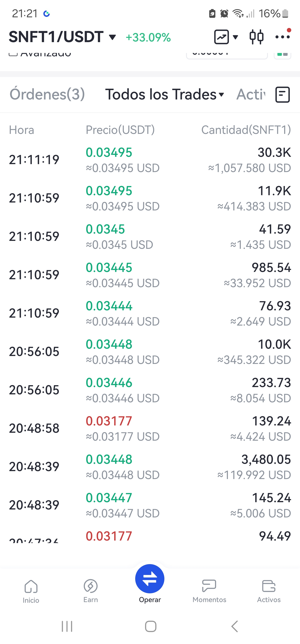The image size is (300, 644).
Task: Switch to the partially hidden Activos tab
Action: (x=251, y=94)
